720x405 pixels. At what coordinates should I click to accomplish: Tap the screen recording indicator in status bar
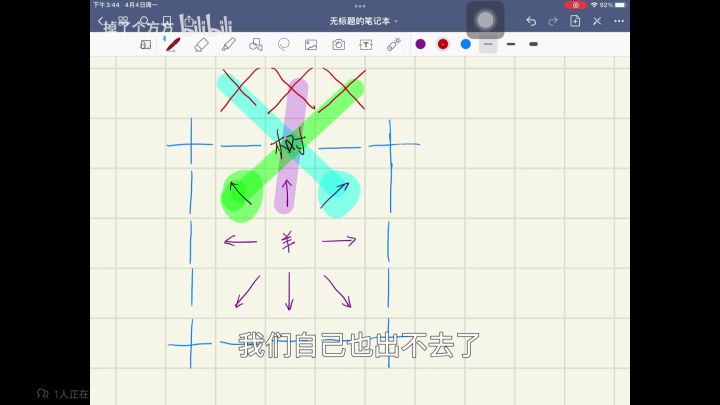tap(575, 5)
